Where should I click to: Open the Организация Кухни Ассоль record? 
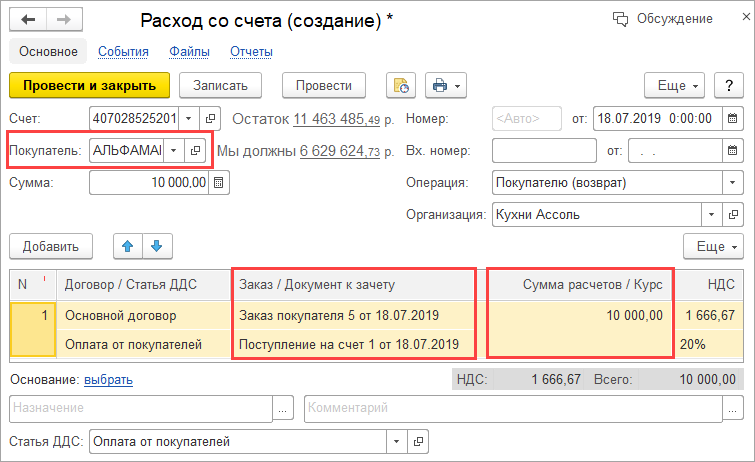pos(733,214)
